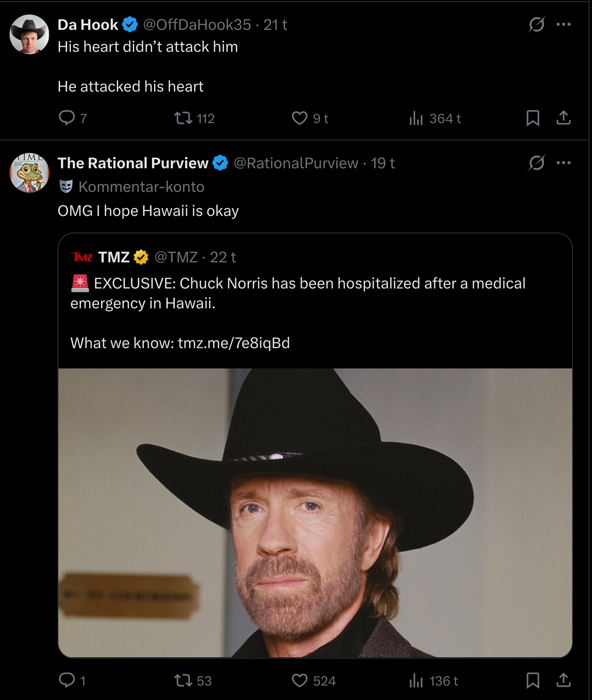Share The Rational Purview's tweet
The width and height of the screenshot is (592, 700).
tap(563, 680)
